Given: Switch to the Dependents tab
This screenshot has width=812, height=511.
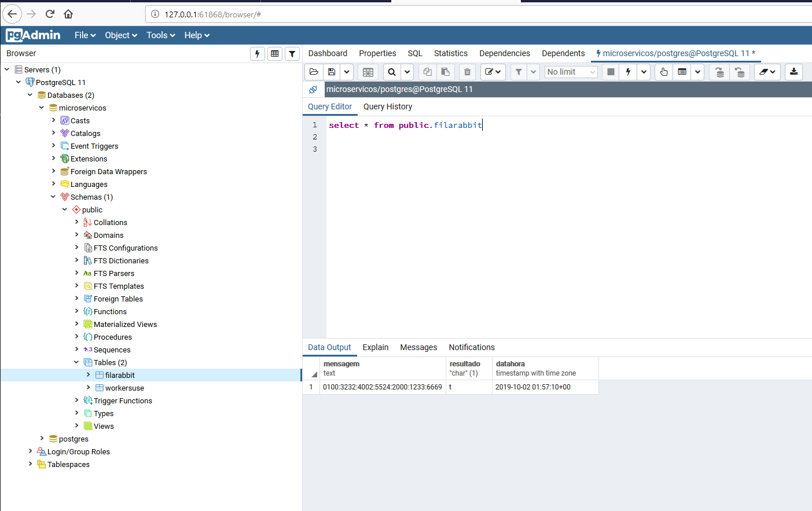Looking at the screenshot, I should click(563, 53).
